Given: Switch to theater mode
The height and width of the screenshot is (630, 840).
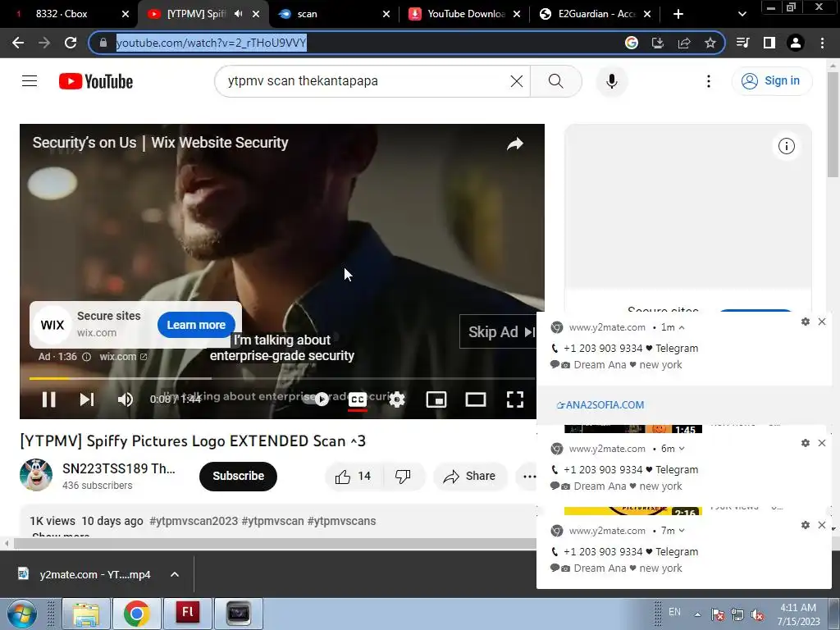Looking at the screenshot, I should (x=475, y=399).
